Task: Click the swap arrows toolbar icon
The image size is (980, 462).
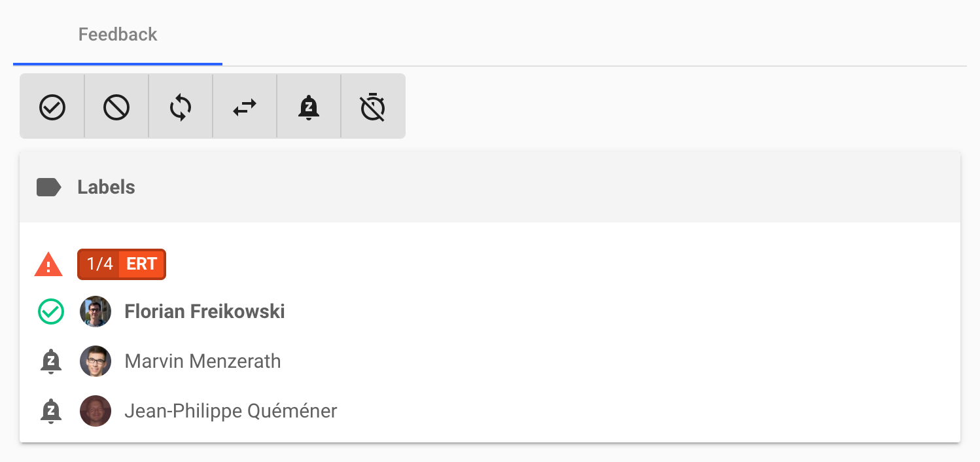Action: coord(245,107)
